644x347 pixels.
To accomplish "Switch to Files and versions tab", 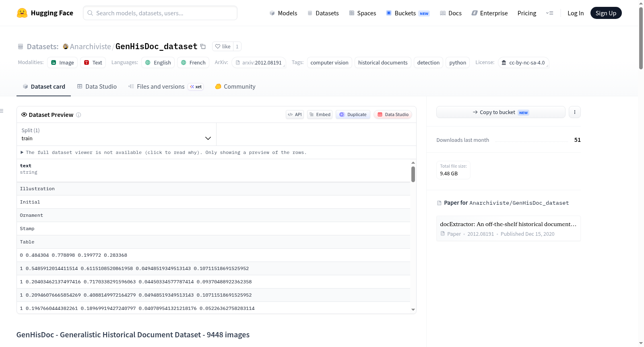I will tap(166, 87).
